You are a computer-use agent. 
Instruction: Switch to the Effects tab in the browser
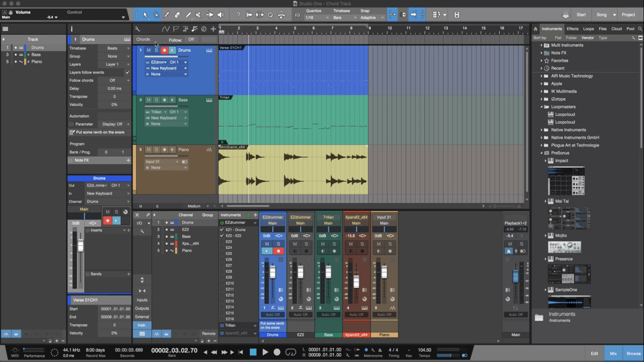[x=572, y=28]
